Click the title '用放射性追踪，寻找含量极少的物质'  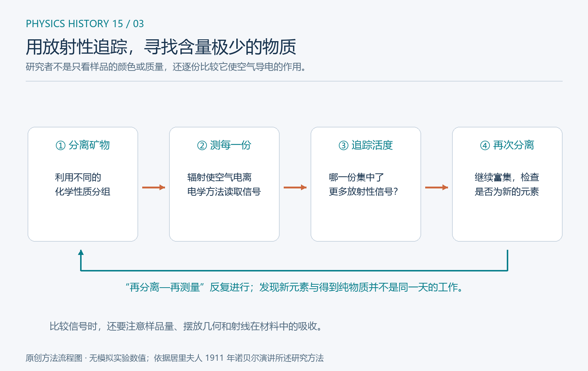(161, 47)
